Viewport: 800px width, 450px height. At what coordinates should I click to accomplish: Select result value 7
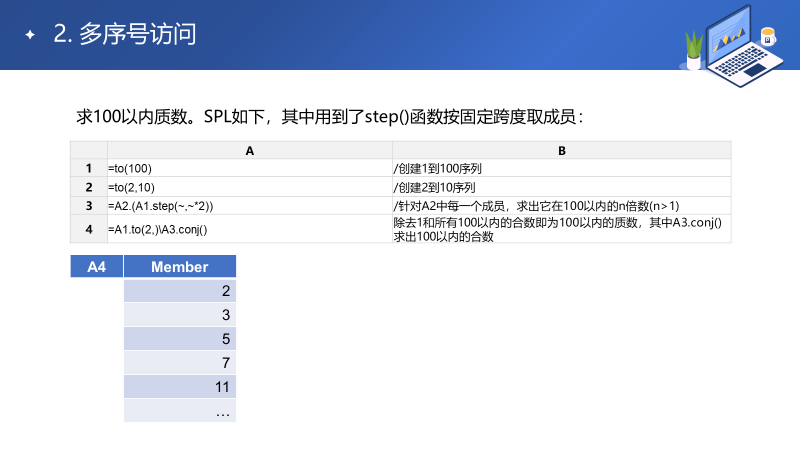pos(180,363)
